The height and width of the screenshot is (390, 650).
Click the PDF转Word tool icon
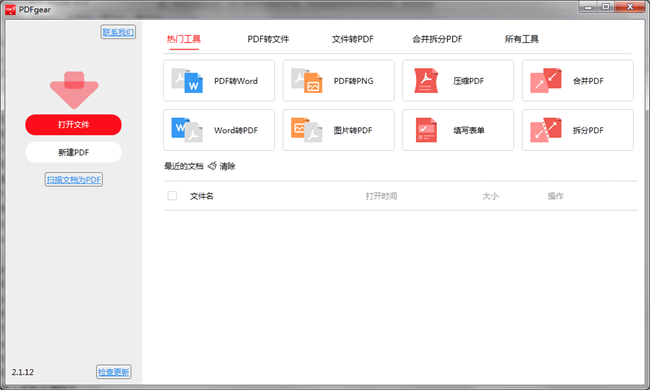187,80
